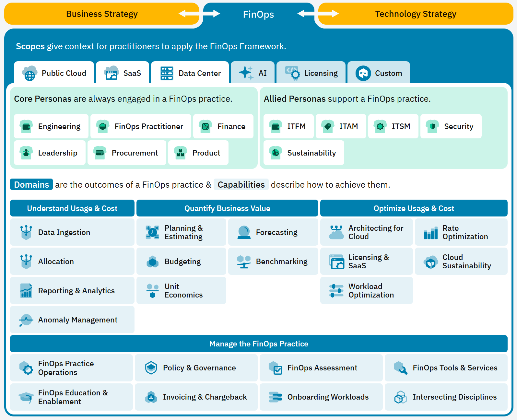Click the Manage the FinOps Practice header

pyautogui.click(x=259, y=344)
